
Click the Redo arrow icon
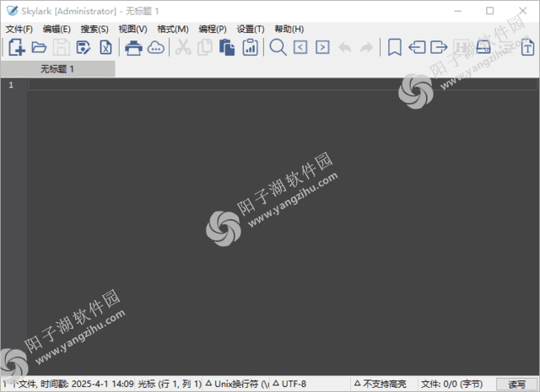(367, 47)
